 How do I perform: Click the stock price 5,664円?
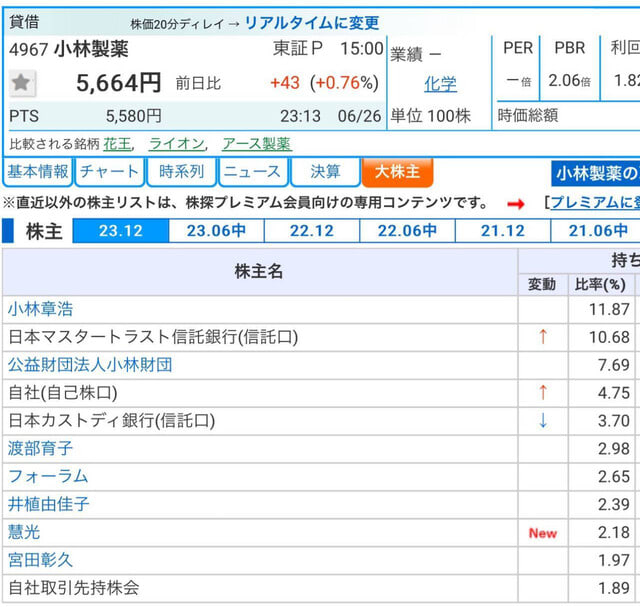pyautogui.click(x=119, y=83)
